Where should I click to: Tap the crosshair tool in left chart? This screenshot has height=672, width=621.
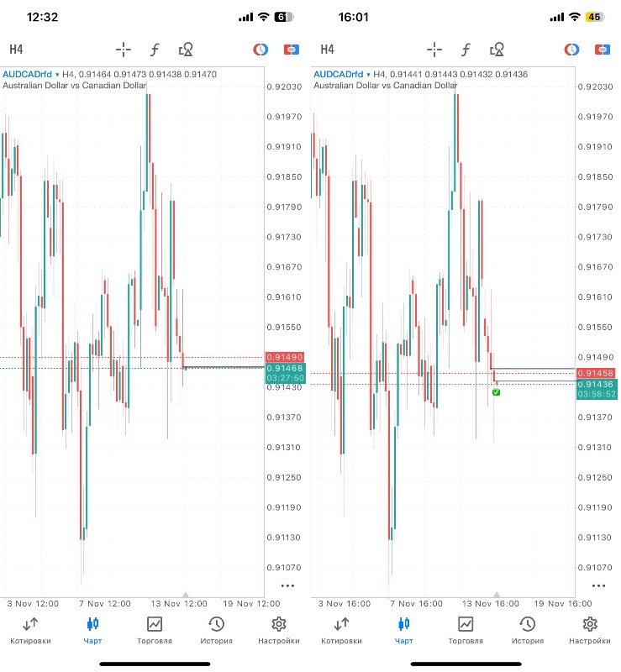pyautogui.click(x=124, y=50)
